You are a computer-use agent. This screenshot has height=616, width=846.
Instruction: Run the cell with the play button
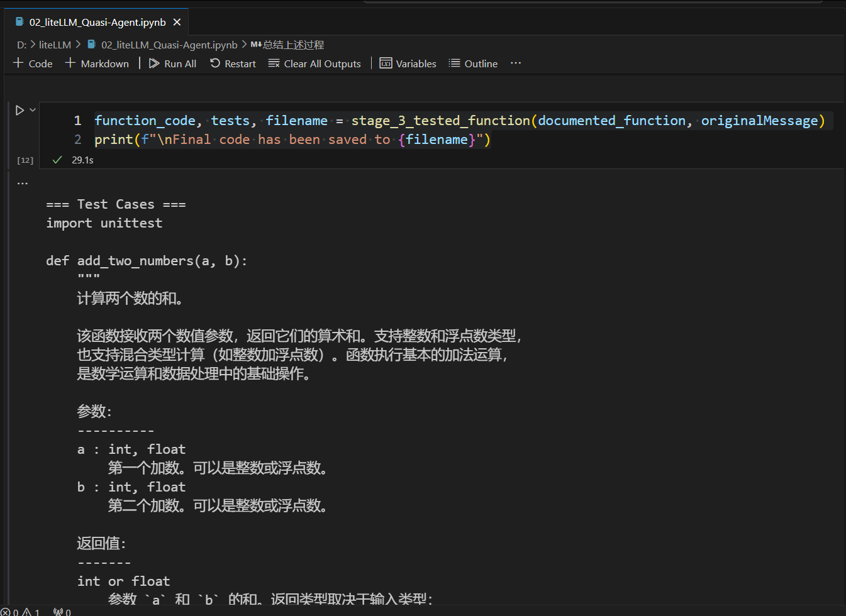pyautogui.click(x=19, y=111)
